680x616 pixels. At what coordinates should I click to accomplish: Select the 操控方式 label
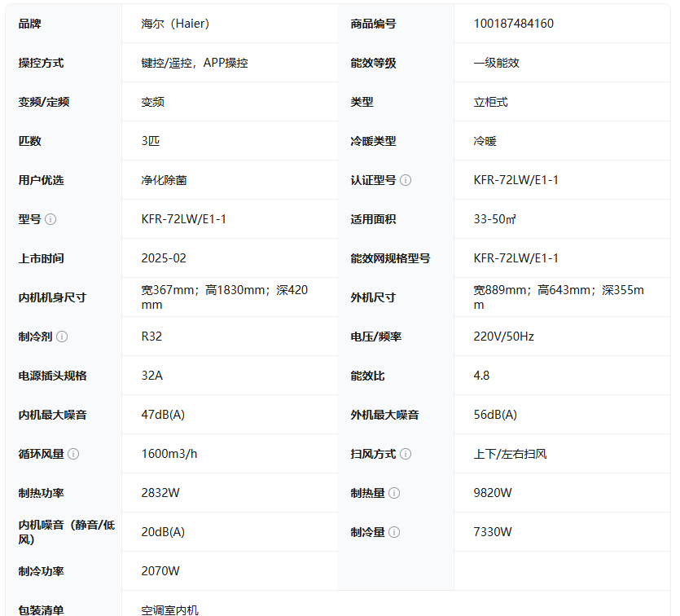[x=41, y=63]
